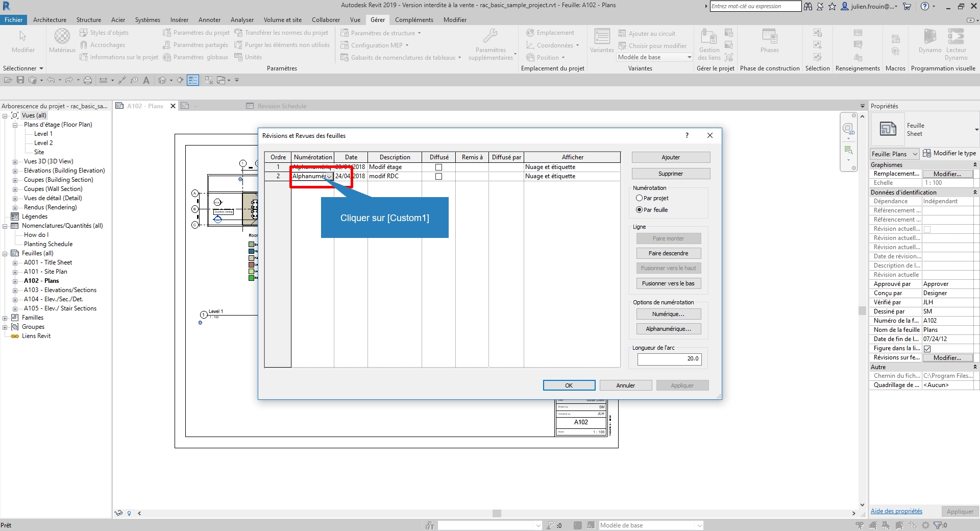The height and width of the screenshot is (531, 980).
Task: Click the Longueur de l'arc input field
Action: tap(669, 359)
